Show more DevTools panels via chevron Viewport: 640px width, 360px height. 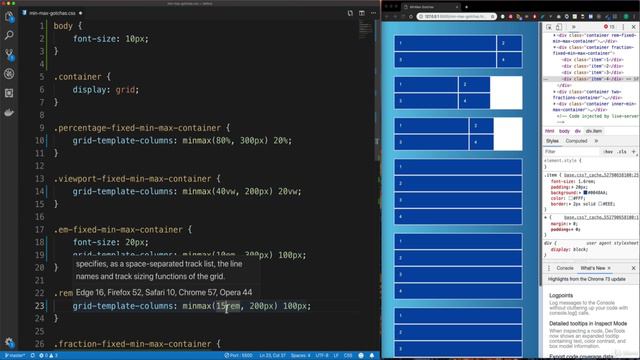(573, 27)
